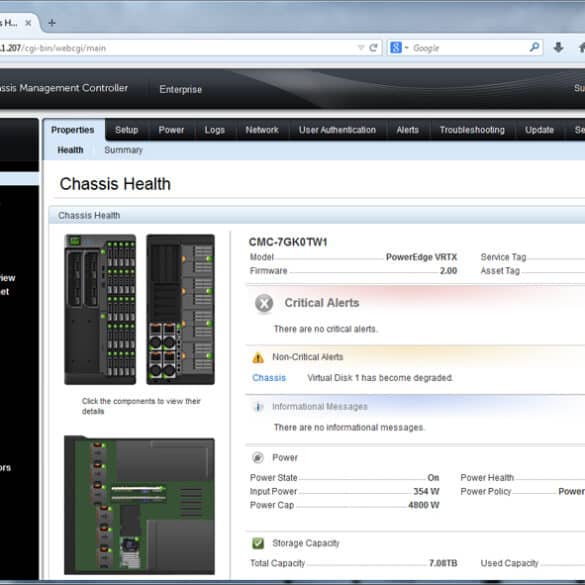
Task: Click the Total Capacity 7.08TB value
Action: pos(443,563)
